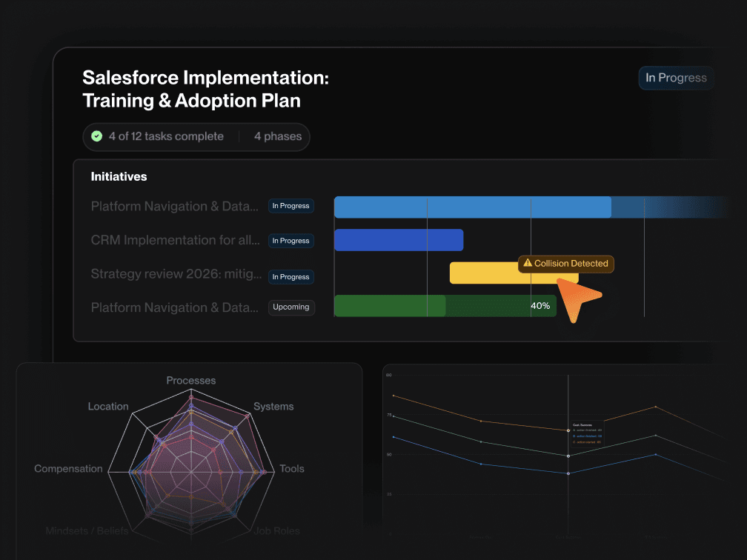747x560 pixels.
Task: Open the Strategy review 2026 initiative
Action: tap(176, 274)
